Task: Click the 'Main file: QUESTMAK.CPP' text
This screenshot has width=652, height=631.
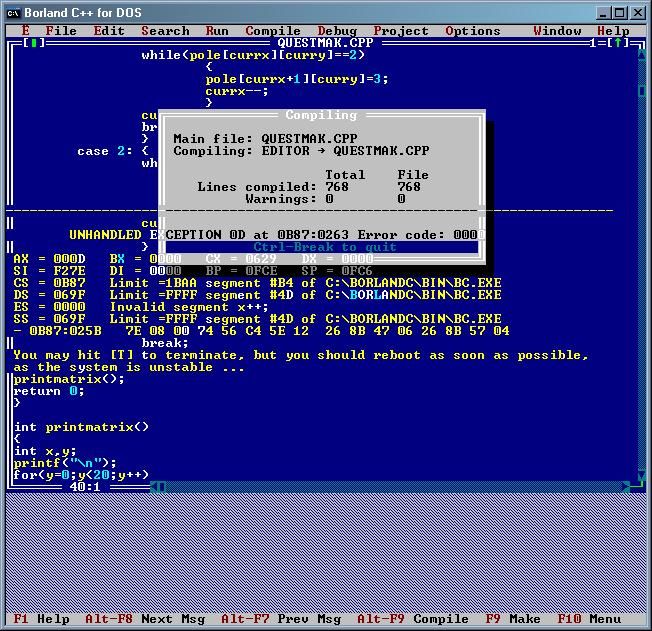Action: tap(265, 139)
